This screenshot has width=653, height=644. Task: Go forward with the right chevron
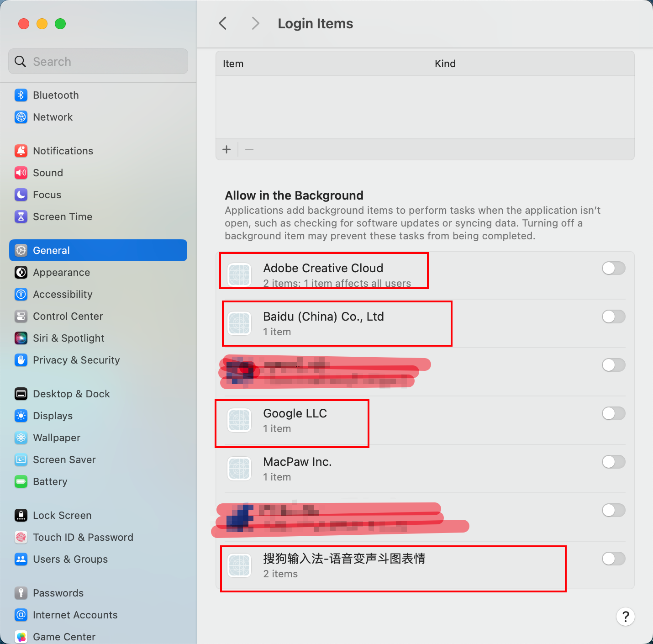[256, 23]
